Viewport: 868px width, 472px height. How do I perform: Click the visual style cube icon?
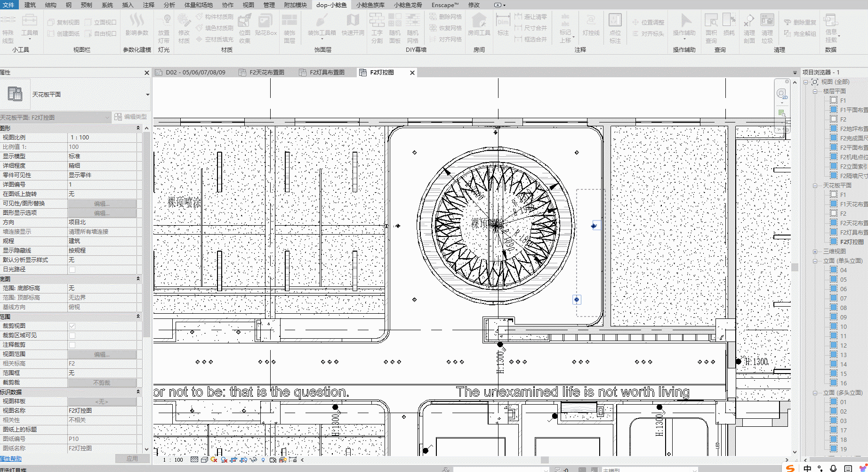[x=204, y=460]
